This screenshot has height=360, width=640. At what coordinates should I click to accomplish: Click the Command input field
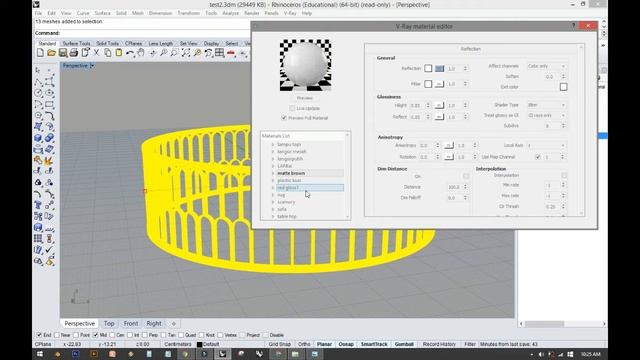155,33
